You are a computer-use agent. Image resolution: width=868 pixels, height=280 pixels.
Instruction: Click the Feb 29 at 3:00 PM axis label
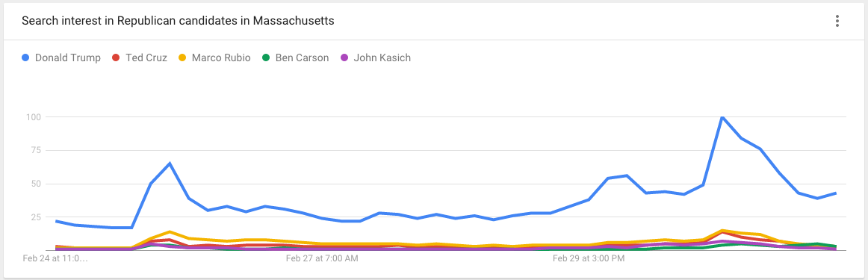pos(589,258)
